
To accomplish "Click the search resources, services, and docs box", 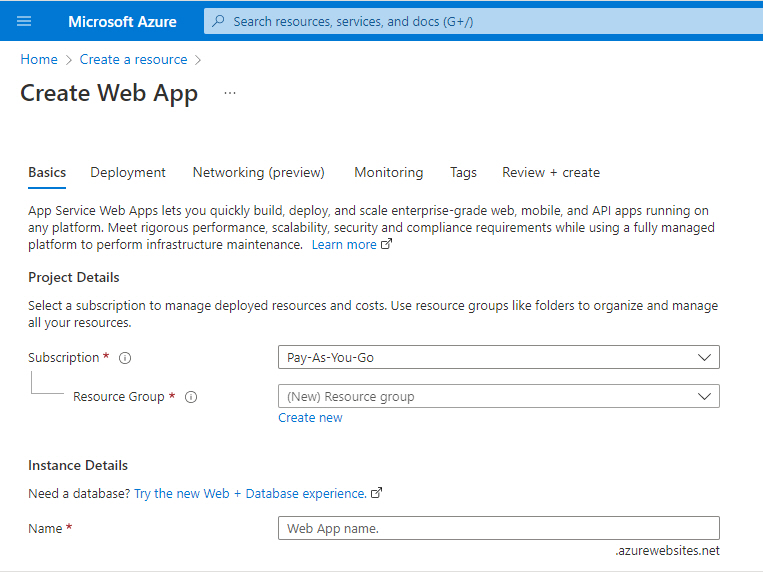I will [x=483, y=21].
